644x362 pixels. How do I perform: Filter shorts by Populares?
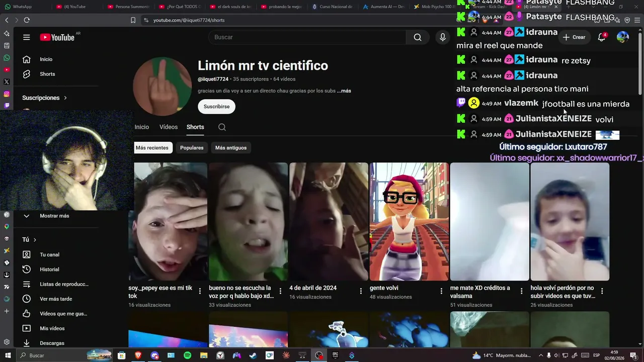192,148
